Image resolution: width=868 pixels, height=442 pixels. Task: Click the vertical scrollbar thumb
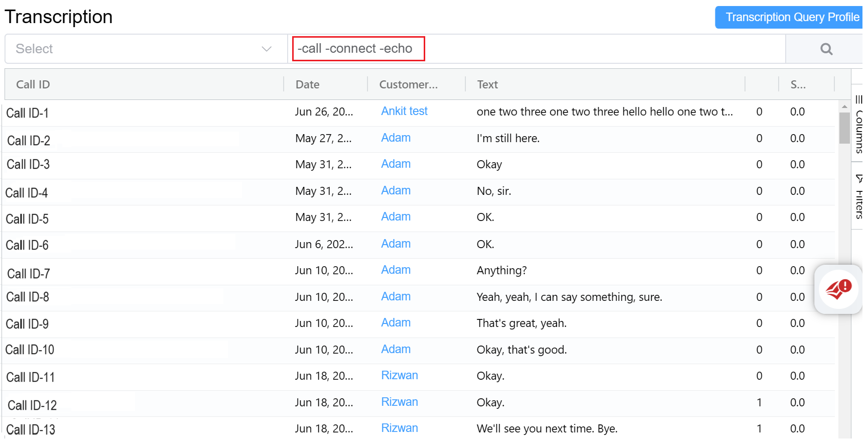pyautogui.click(x=844, y=128)
